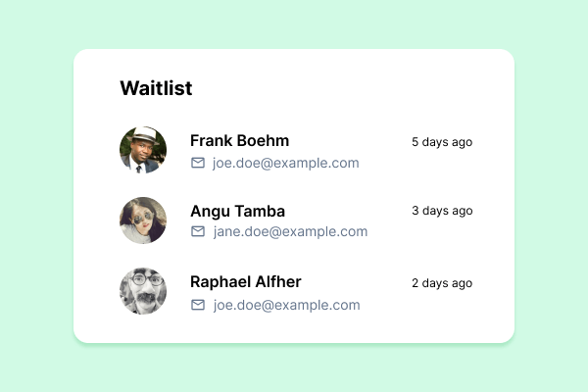Click the 2 days ago timestamp
Screen dimensions: 588x392
click(442, 283)
